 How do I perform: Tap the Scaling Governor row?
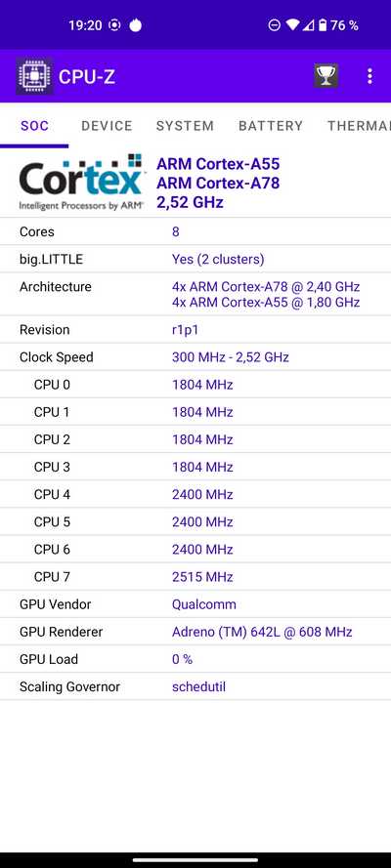pyautogui.click(x=195, y=687)
